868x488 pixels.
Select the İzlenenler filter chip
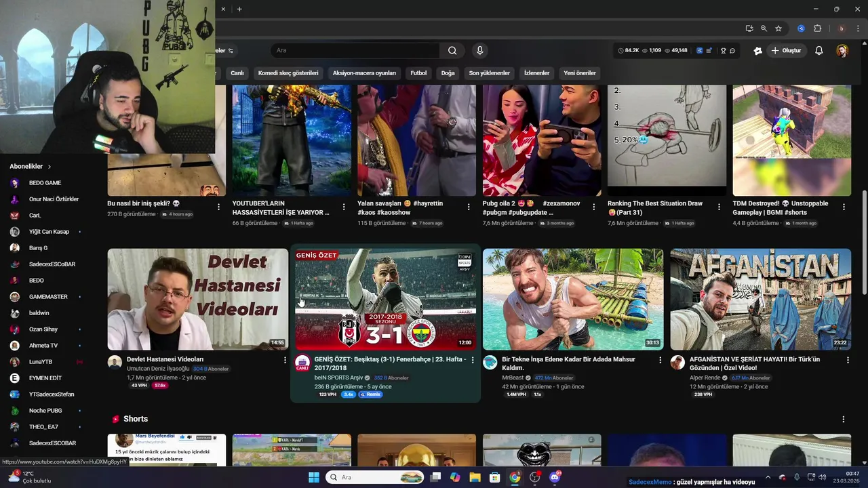[x=537, y=73]
